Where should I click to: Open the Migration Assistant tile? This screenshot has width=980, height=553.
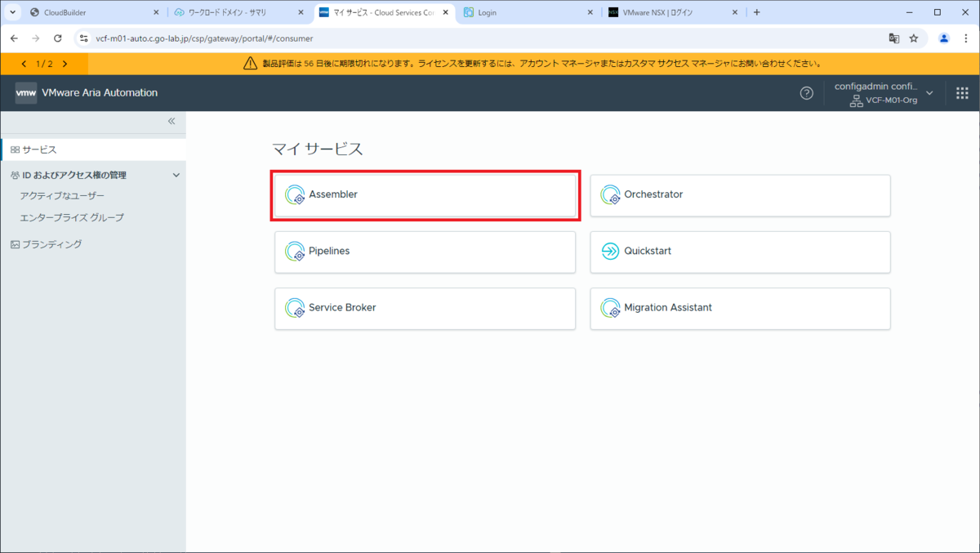740,308
